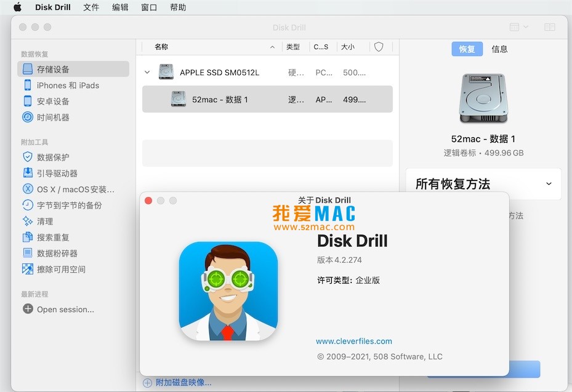Select the 52mac - 数据 1 row name
The width and height of the screenshot is (572, 392).
point(220,100)
